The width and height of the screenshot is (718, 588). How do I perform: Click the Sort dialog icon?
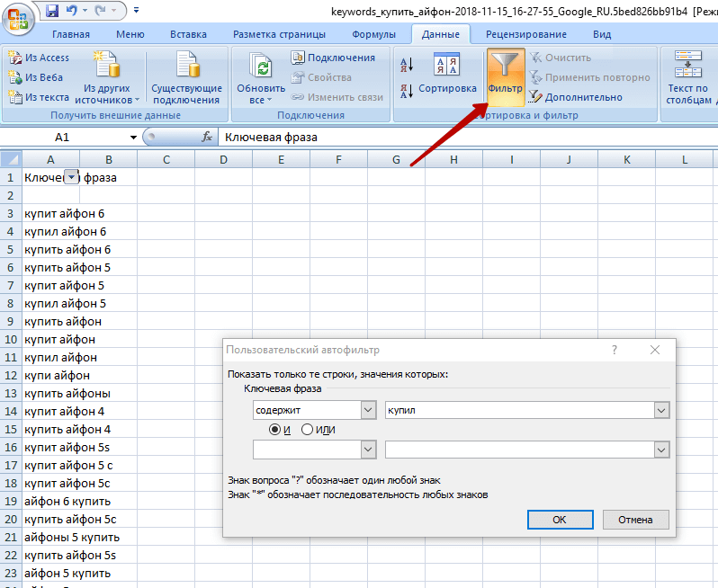446,67
